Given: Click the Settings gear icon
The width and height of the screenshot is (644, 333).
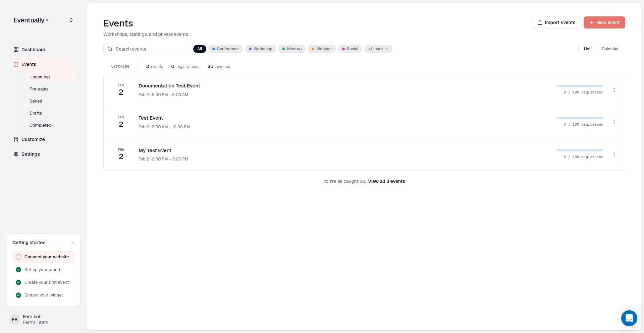Looking at the screenshot, I should coord(16,154).
